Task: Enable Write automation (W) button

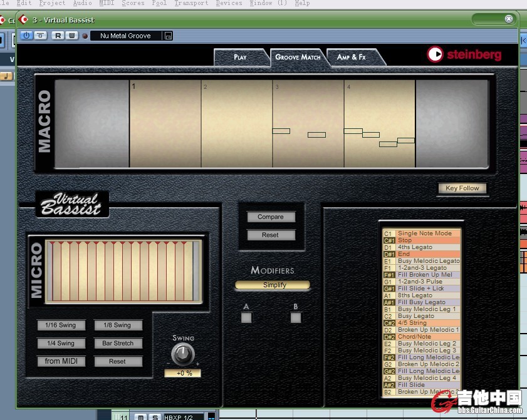Action: [x=72, y=36]
